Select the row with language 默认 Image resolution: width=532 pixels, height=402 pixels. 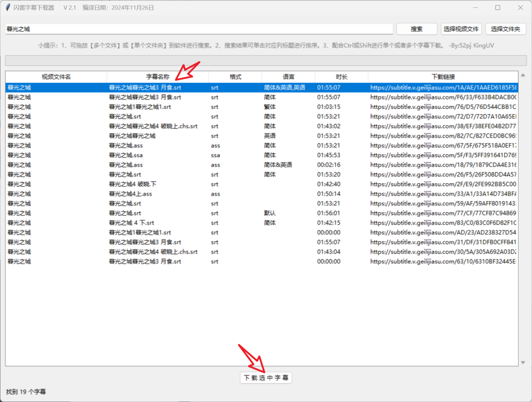coord(262,213)
